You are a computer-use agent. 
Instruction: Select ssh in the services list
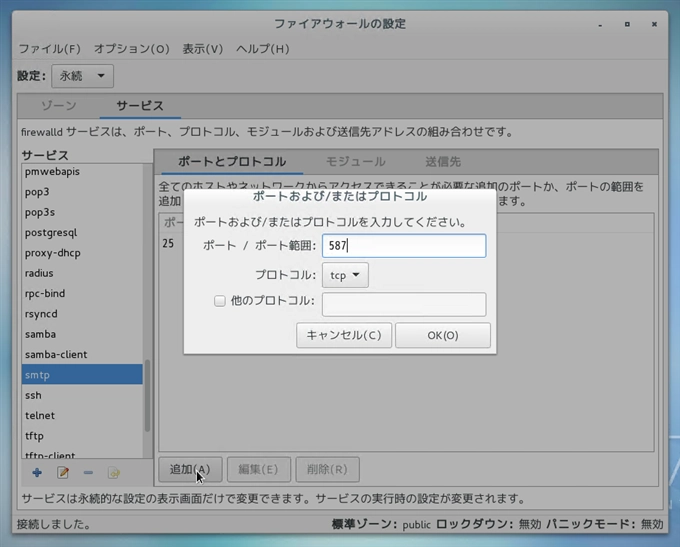click(x=82, y=395)
